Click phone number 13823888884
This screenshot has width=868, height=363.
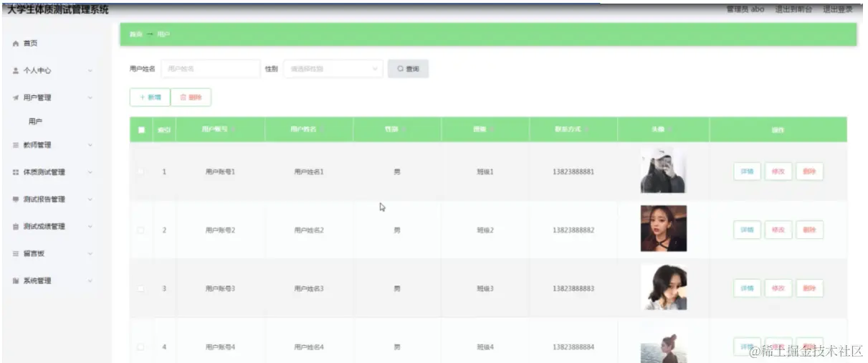pyautogui.click(x=573, y=347)
